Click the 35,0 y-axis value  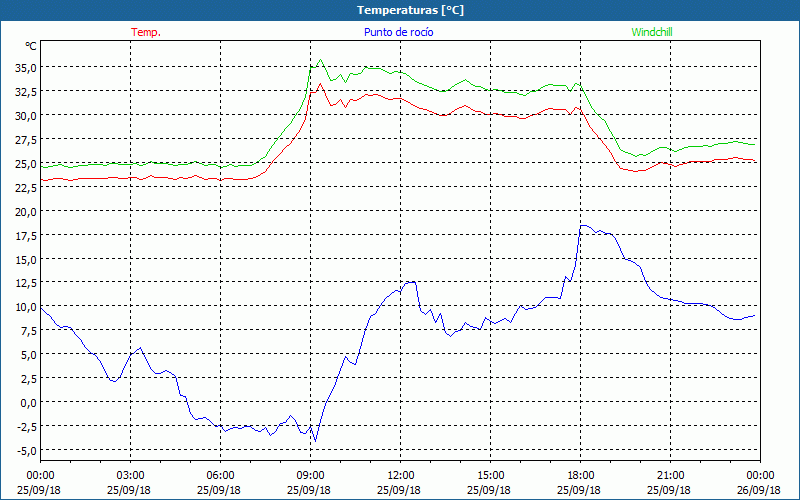tap(26, 67)
